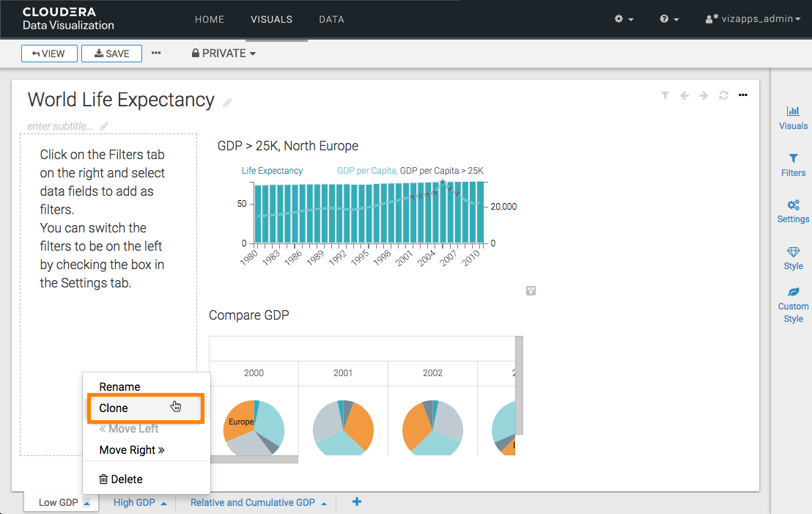Choose Delete in the tab context menu
The width and height of the screenshot is (812, 514).
pyautogui.click(x=121, y=480)
